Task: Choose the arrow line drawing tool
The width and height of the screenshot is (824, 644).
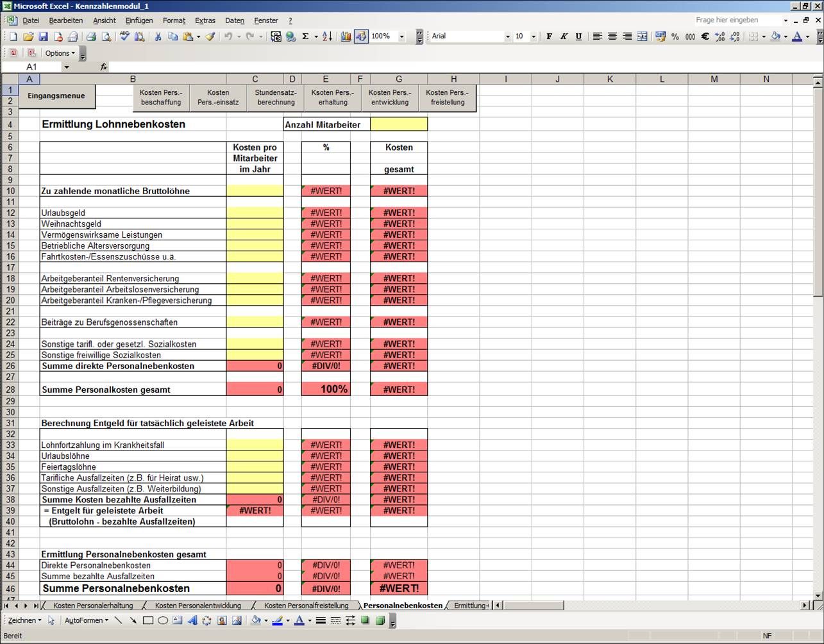Action: (133, 620)
